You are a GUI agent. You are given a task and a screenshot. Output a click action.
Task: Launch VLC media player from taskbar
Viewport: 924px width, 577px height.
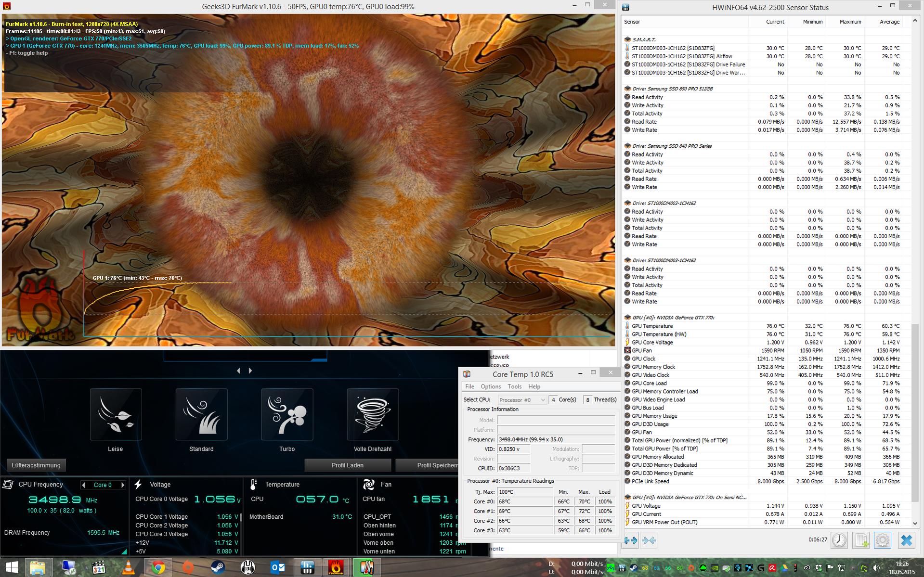[x=128, y=568]
